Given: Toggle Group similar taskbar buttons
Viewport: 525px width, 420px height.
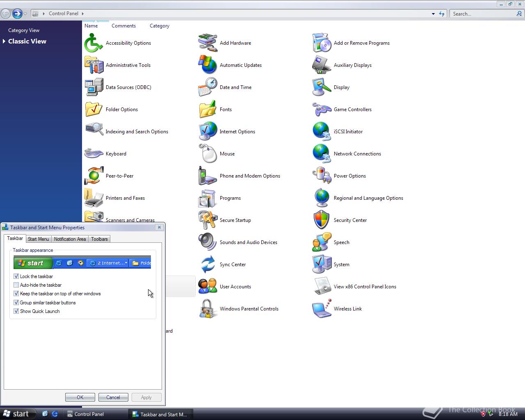Looking at the screenshot, I should [x=16, y=303].
